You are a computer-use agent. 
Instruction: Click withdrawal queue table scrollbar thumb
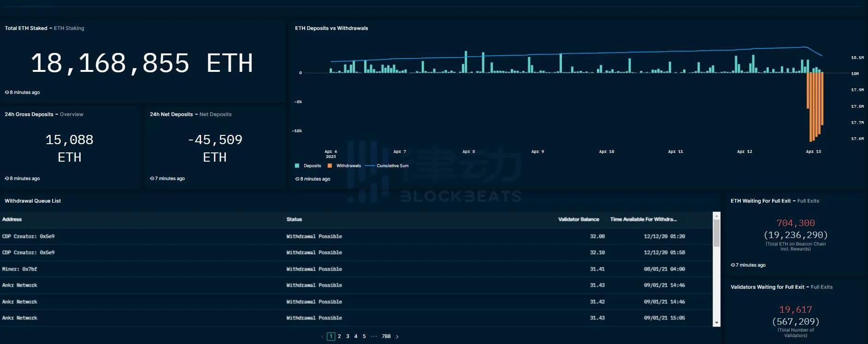click(x=716, y=233)
